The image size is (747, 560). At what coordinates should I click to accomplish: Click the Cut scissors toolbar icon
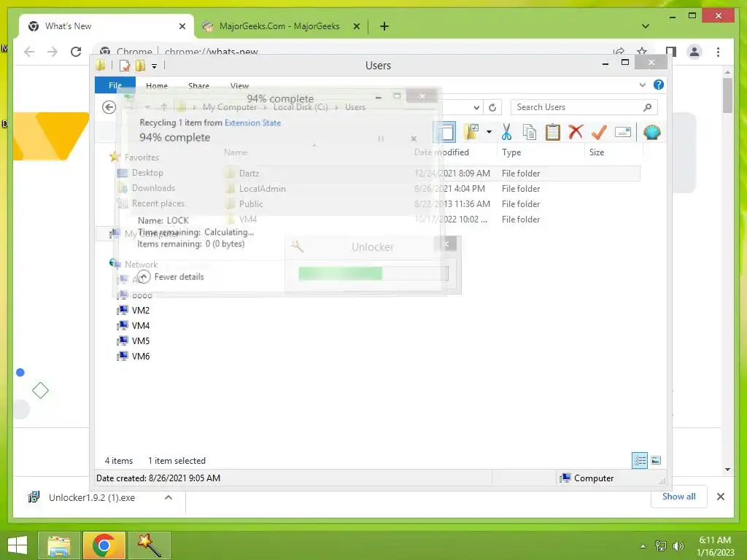[506, 132]
